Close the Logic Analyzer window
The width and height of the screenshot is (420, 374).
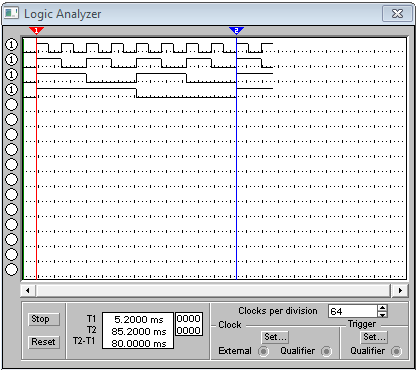click(397, 14)
